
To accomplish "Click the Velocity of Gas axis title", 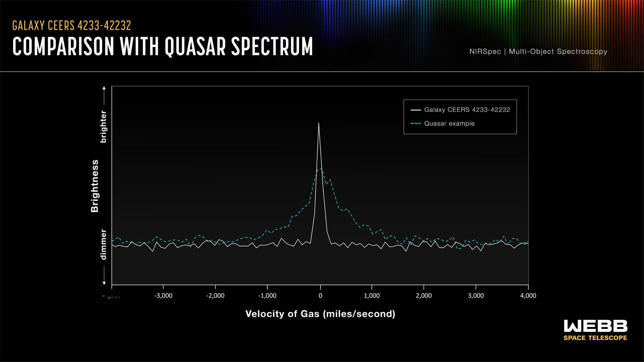I will click(320, 314).
